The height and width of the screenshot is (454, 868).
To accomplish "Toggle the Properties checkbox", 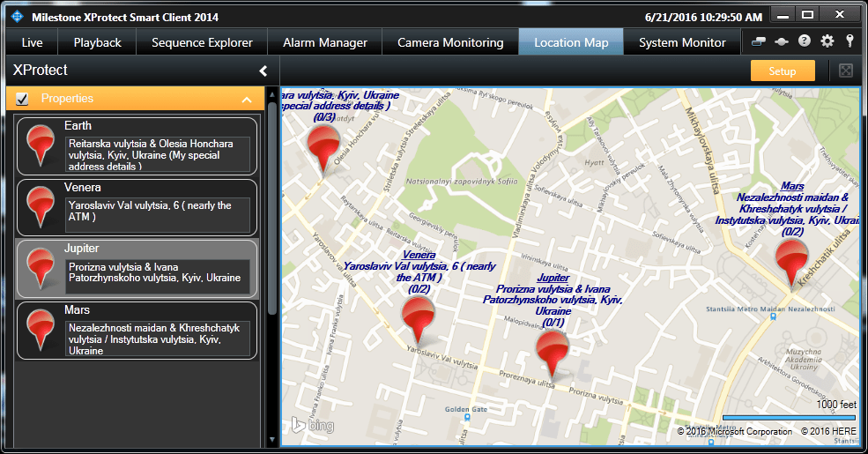I will pyautogui.click(x=22, y=99).
